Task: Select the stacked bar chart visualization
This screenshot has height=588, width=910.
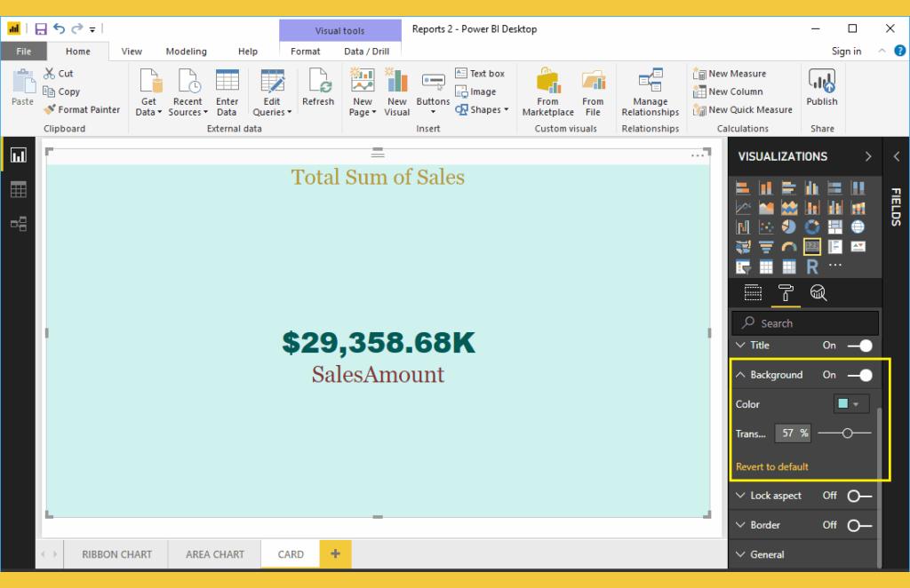Action: pos(742,188)
